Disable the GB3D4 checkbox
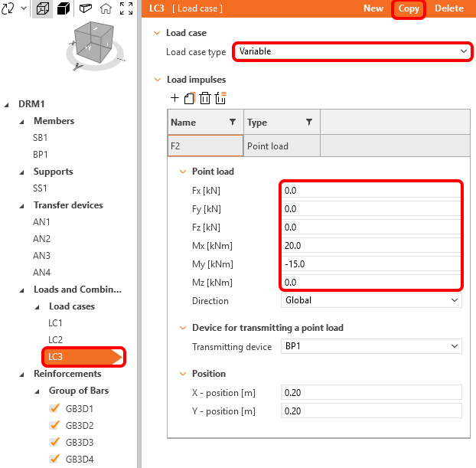This screenshot has width=476, height=468. 54,460
